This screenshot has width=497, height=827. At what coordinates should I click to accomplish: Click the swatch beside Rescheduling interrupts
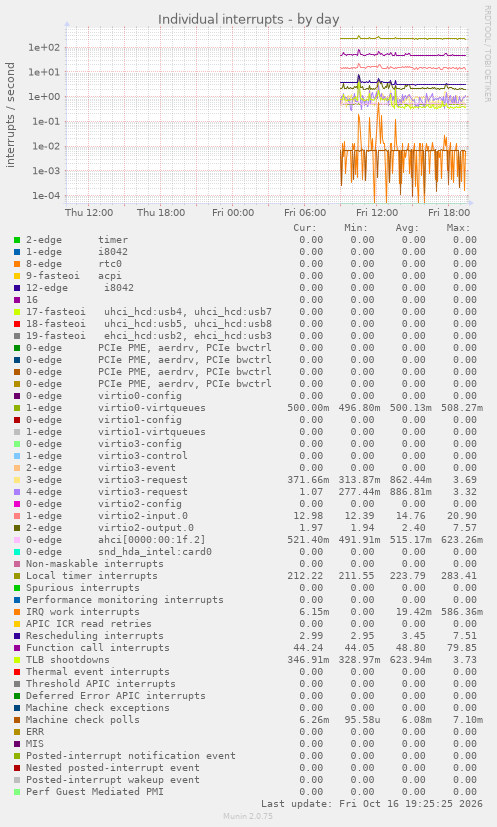[x=17, y=636]
